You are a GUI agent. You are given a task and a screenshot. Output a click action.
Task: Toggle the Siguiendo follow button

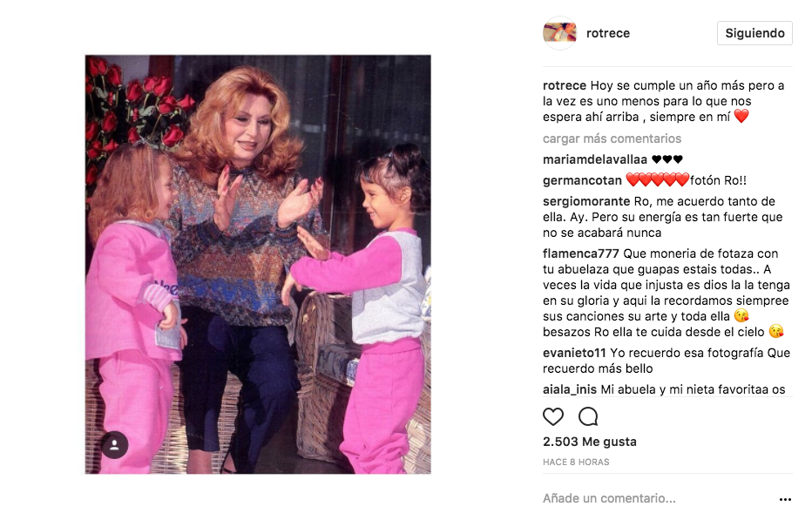pyautogui.click(x=754, y=33)
